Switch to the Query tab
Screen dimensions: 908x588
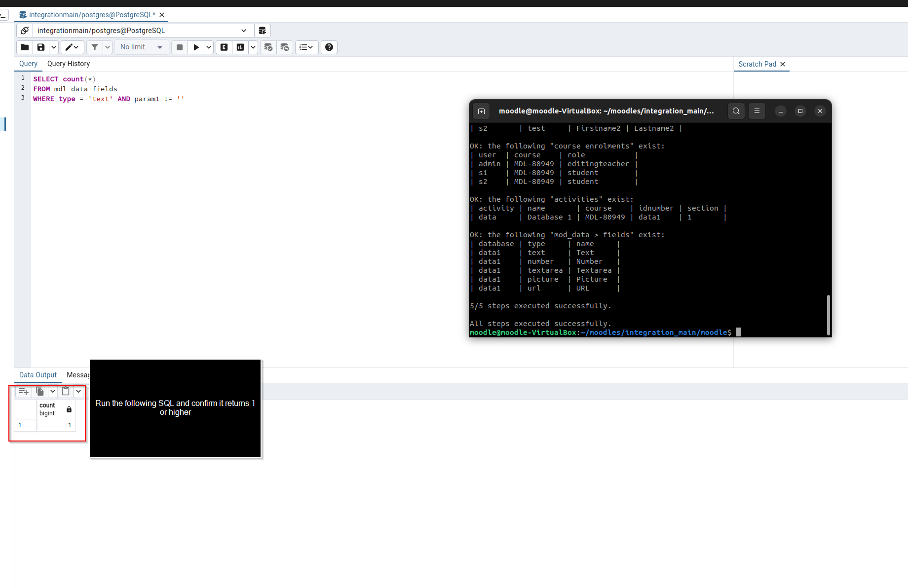coord(28,64)
